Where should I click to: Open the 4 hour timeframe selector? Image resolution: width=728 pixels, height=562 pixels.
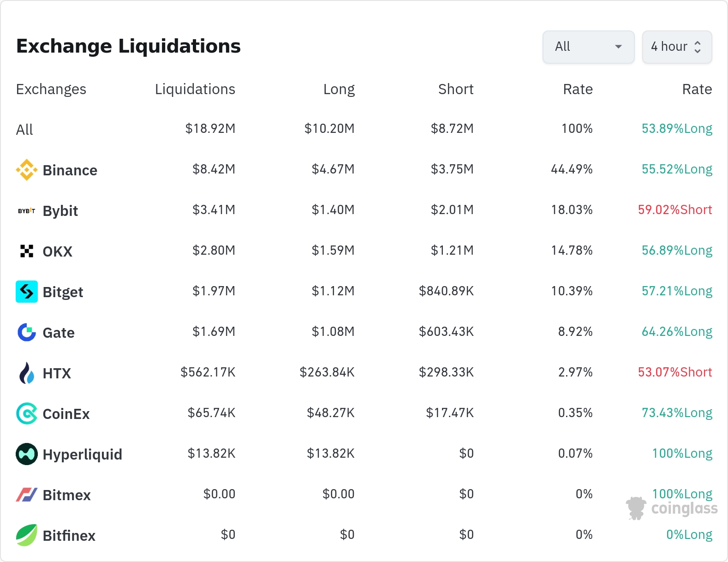click(669, 47)
